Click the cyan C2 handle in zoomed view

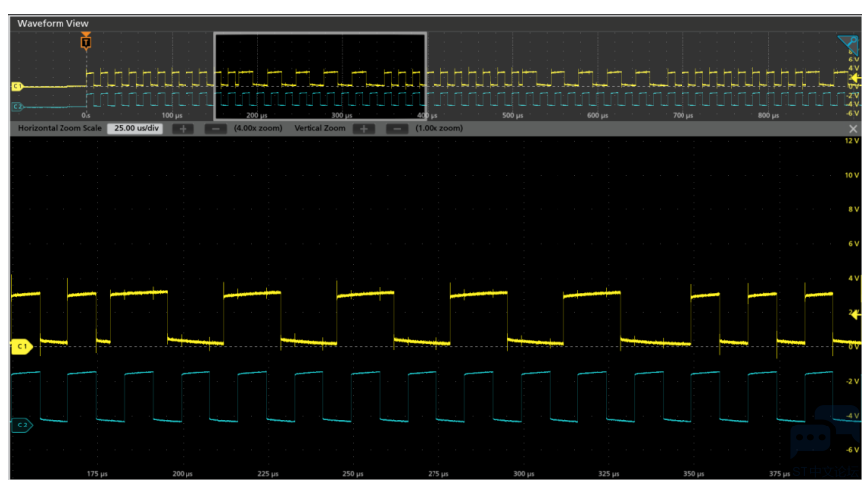[x=22, y=426]
